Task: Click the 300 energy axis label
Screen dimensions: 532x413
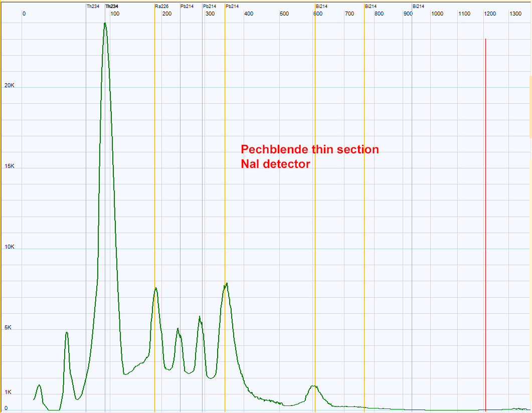Action: point(210,14)
